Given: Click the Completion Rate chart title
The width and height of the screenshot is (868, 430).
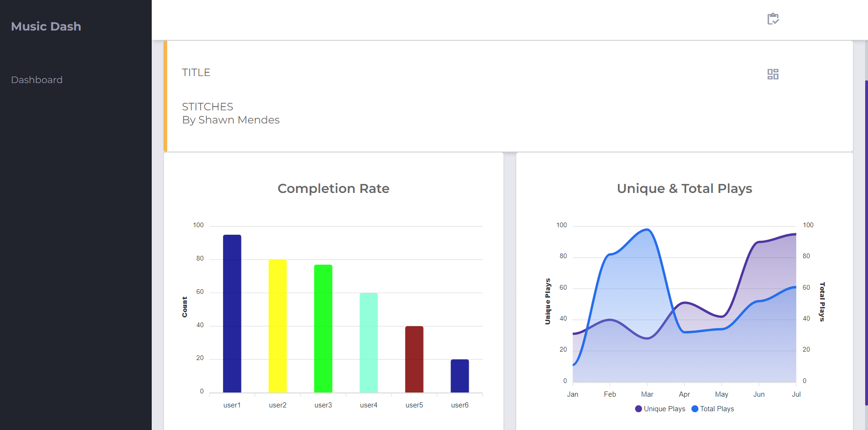Looking at the screenshot, I should 333,188.
